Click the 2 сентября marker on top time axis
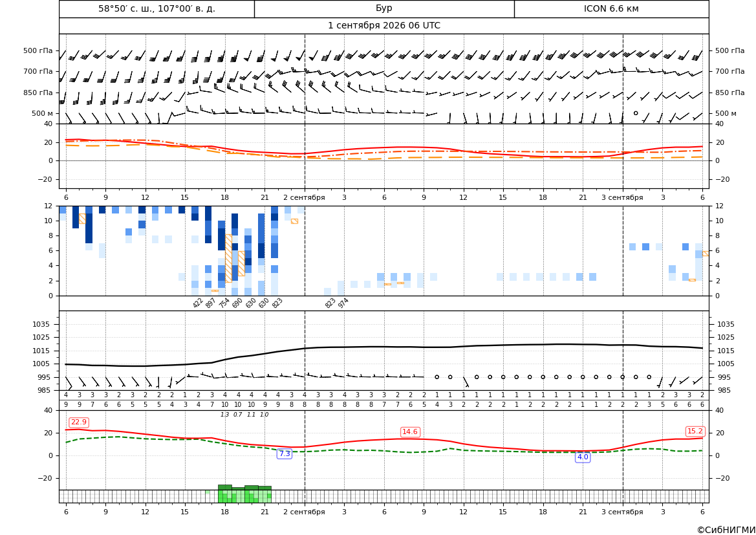 coord(304,197)
